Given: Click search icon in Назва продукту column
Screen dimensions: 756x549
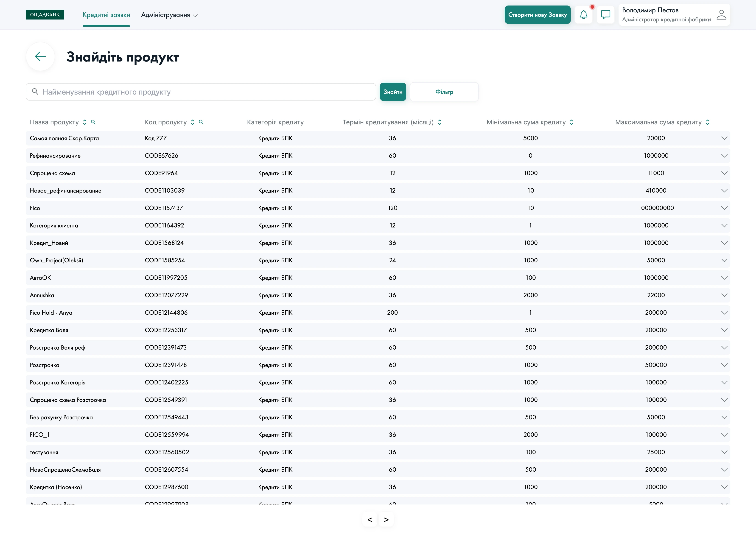Looking at the screenshot, I should click(93, 122).
